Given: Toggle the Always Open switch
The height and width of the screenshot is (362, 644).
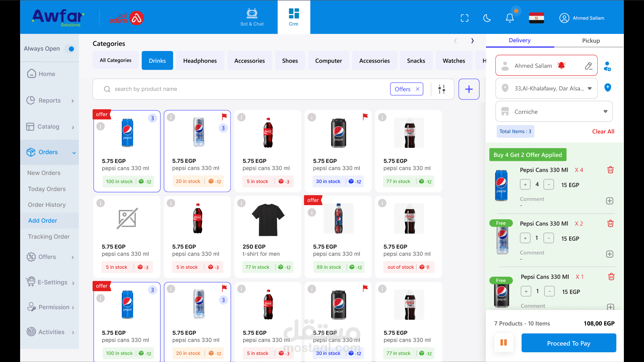Looking at the screenshot, I should pyautogui.click(x=70, y=49).
